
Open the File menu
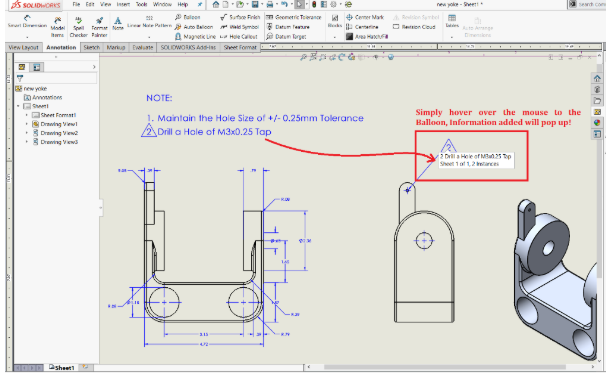point(76,4)
